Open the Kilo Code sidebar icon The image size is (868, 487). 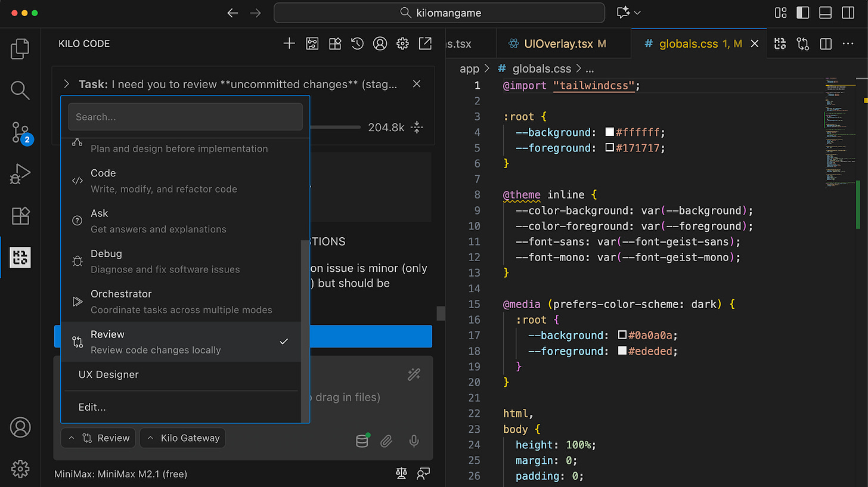pyautogui.click(x=20, y=258)
